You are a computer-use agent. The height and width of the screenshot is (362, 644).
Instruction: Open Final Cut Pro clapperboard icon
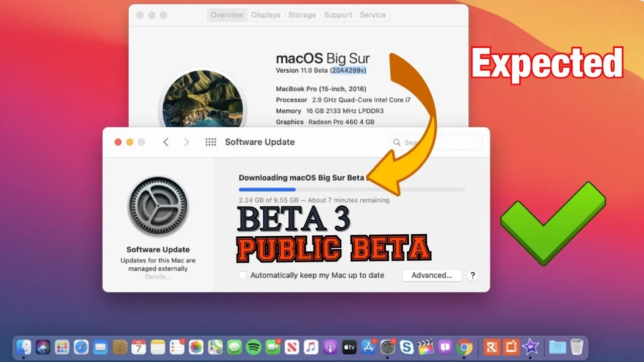pos(426,347)
